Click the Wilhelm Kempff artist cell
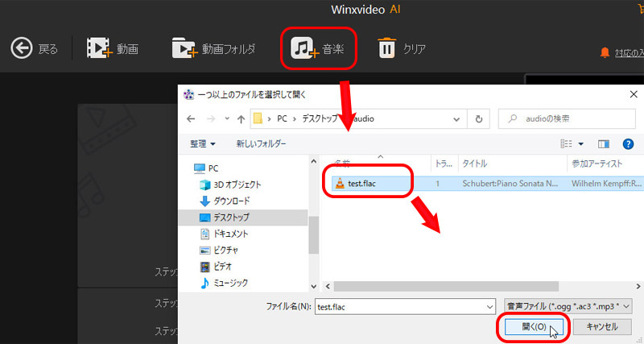 click(x=606, y=184)
